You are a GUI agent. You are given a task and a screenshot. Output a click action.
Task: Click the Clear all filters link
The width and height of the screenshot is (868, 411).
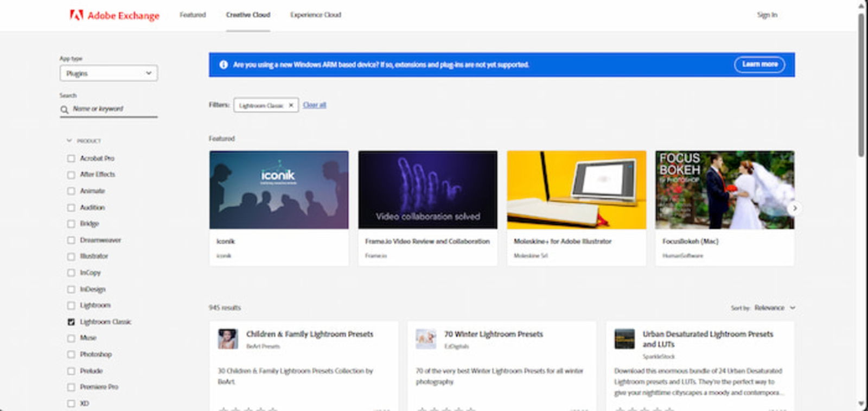[x=315, y=105]
